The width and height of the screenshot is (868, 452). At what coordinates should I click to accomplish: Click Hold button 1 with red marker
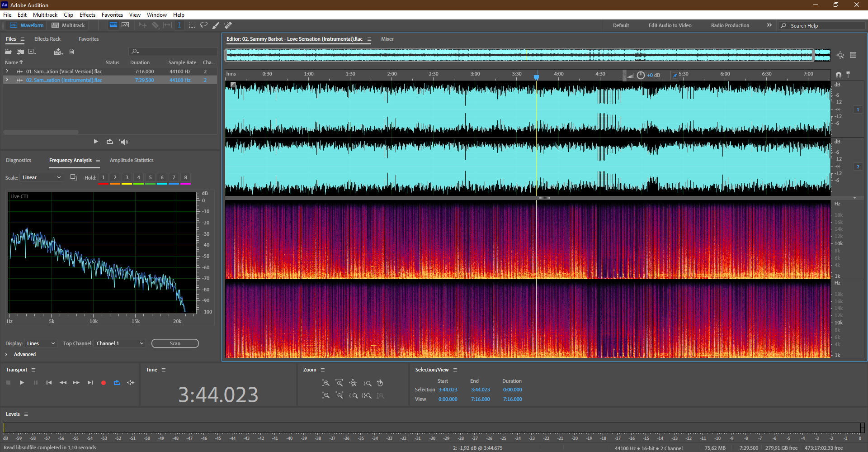[103, 178]
